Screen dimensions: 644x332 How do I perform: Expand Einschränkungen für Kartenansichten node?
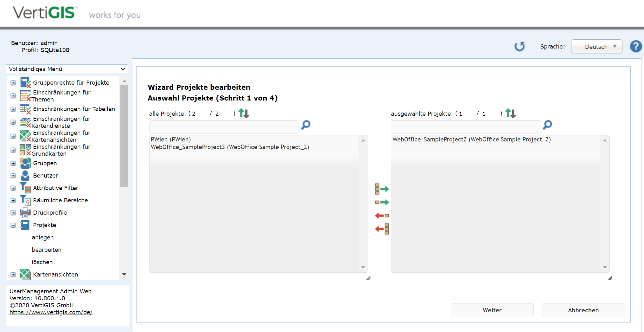pos(13,136)
